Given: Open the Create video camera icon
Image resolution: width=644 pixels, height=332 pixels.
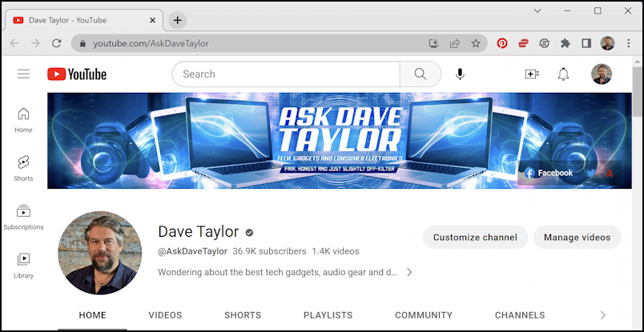Looking at the screenshot, I should click(532, 74).
